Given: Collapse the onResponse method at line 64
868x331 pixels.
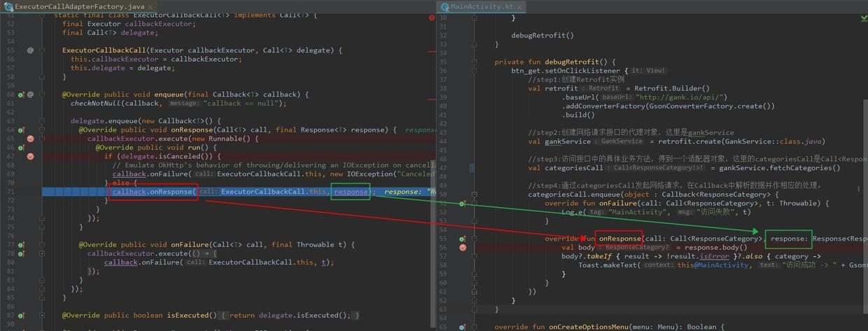Looking at the screenshot, I should pos(42,129).
